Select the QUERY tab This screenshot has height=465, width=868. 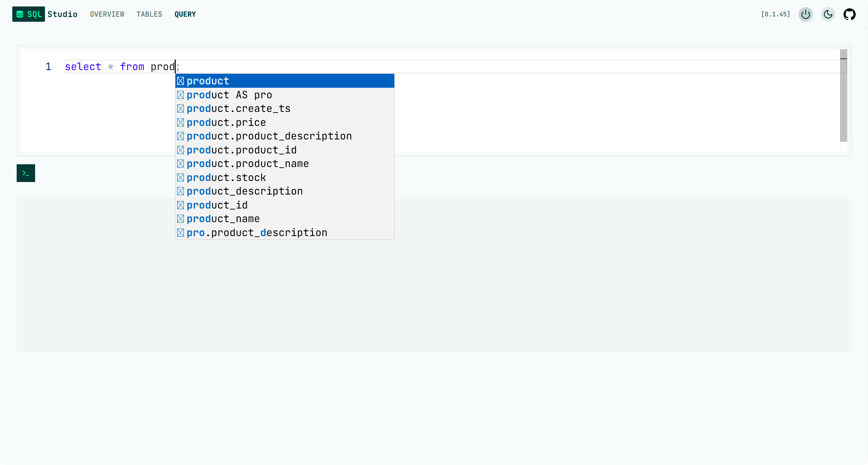click(185, 14)
